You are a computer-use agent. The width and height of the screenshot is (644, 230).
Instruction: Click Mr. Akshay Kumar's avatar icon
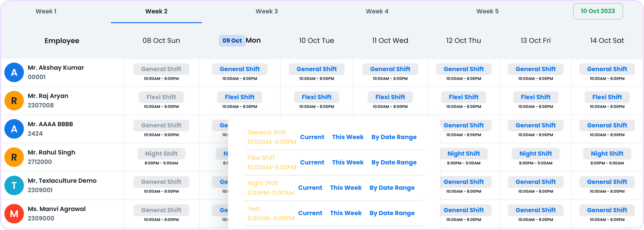(x=14, y=72)
